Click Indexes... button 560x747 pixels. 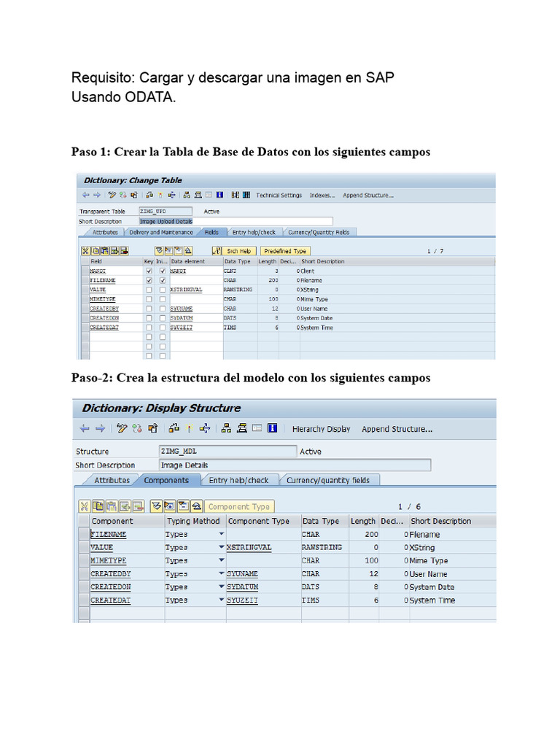(322, 196)
